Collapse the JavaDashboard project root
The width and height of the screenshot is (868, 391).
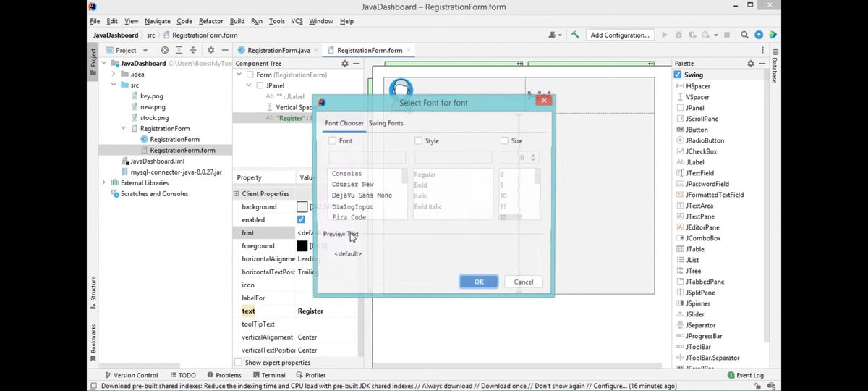pyautogui.click(x=104, y=63)
